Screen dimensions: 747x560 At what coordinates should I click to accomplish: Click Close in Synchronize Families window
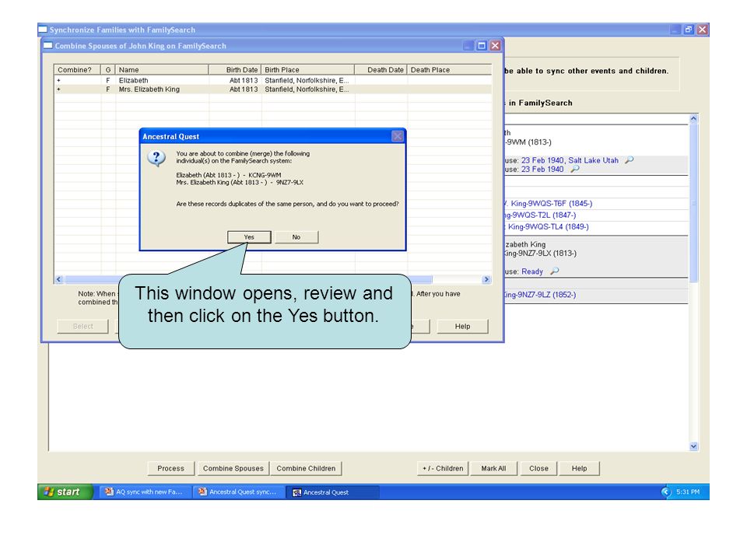[538, 468]
